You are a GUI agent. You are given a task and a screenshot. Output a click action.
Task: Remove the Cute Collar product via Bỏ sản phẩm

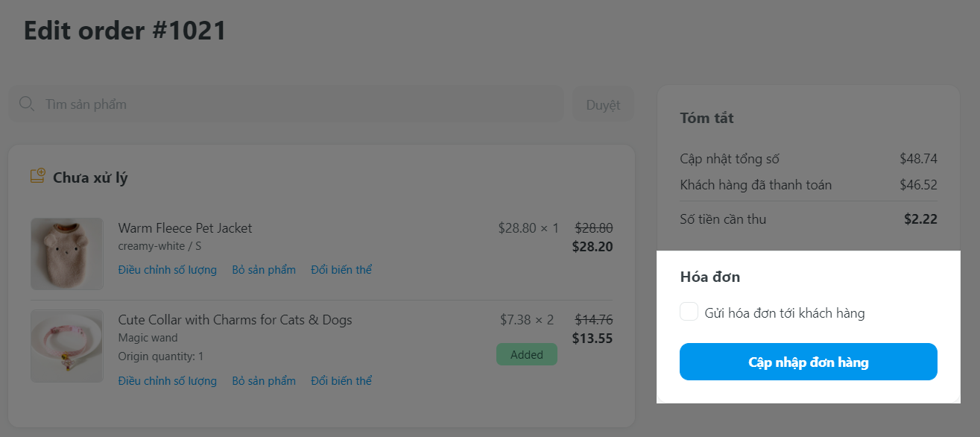[x=264, y=381]
